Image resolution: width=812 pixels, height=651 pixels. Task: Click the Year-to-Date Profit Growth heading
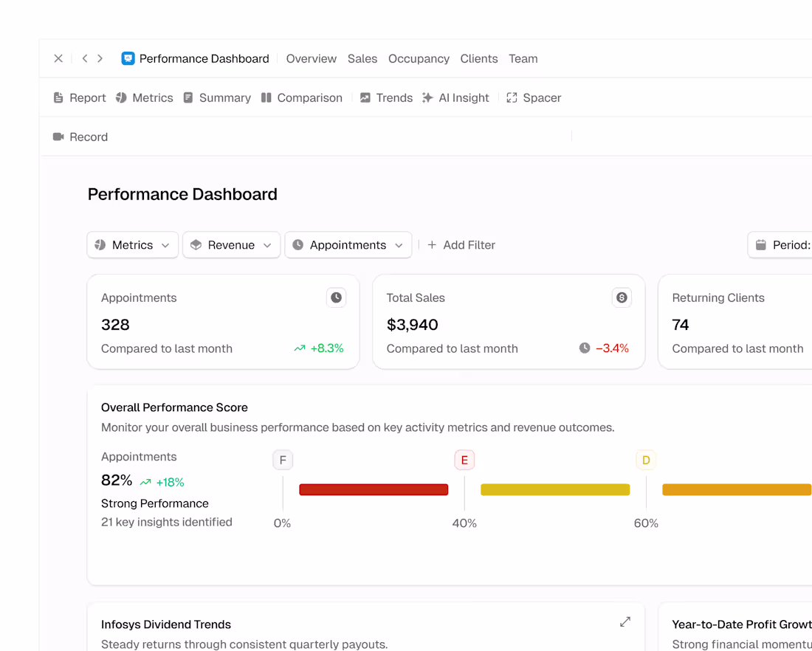click(x=742, y=624)
